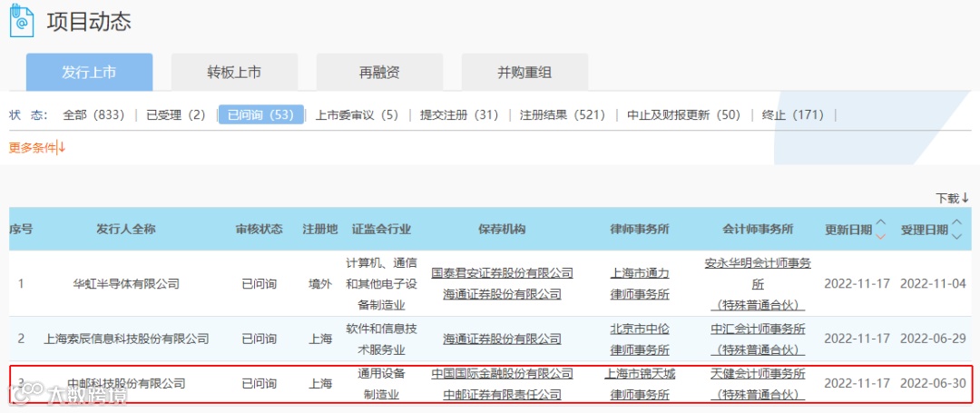Click the 更新日期 column header label
The image size is (980, 413).
tap(848, 230)
